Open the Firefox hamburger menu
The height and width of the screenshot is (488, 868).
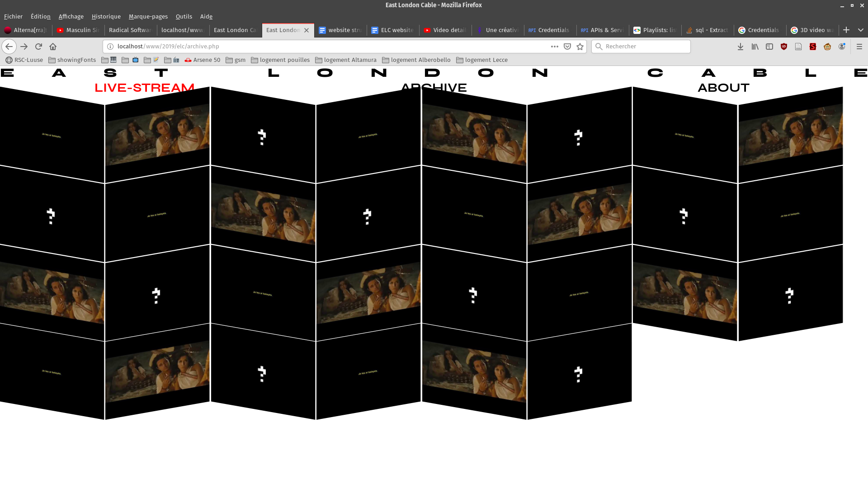click(x=859, y=47)
